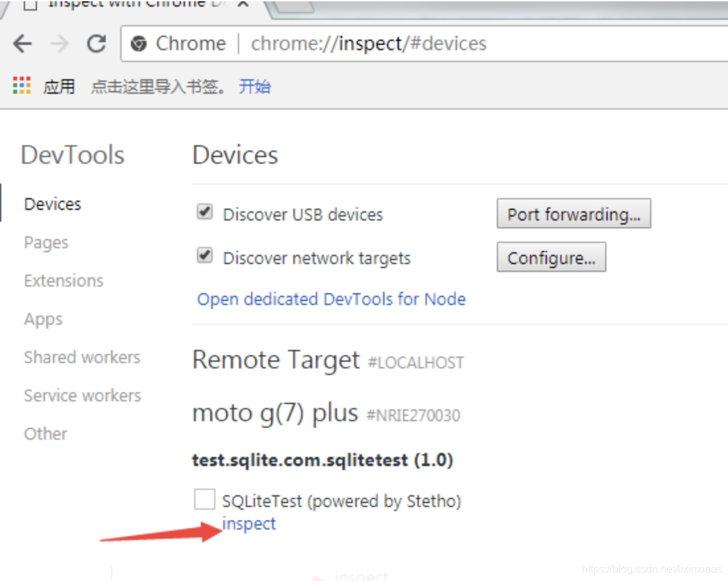Open Extensions in DevTools sidebar
This screenshot has width=728, height=581.
tap(63, 281)
